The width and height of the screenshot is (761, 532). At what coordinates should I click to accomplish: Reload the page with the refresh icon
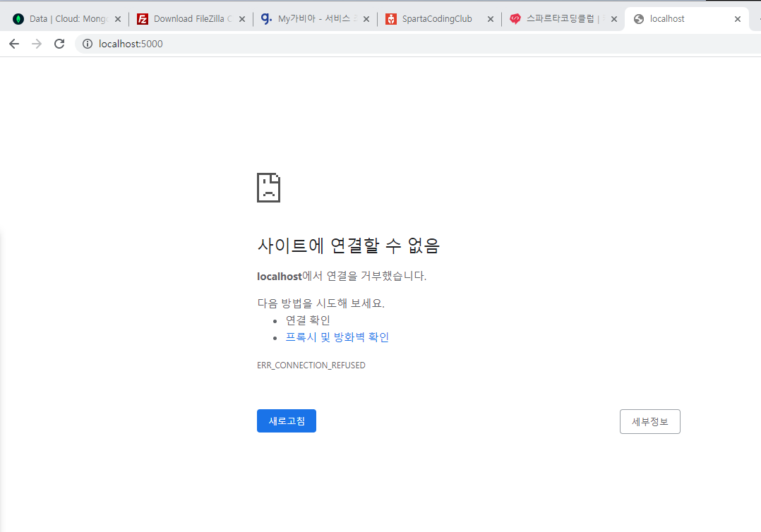59,44
